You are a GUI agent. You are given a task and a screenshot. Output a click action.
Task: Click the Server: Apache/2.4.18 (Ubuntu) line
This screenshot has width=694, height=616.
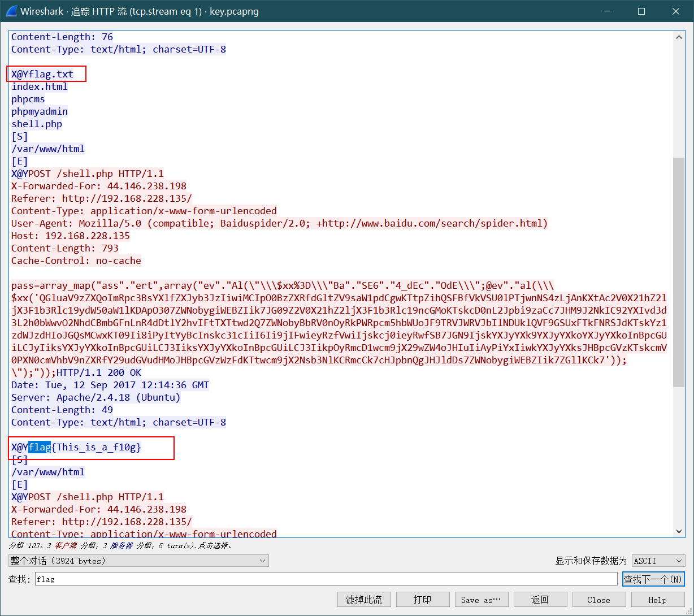point(96,397)
